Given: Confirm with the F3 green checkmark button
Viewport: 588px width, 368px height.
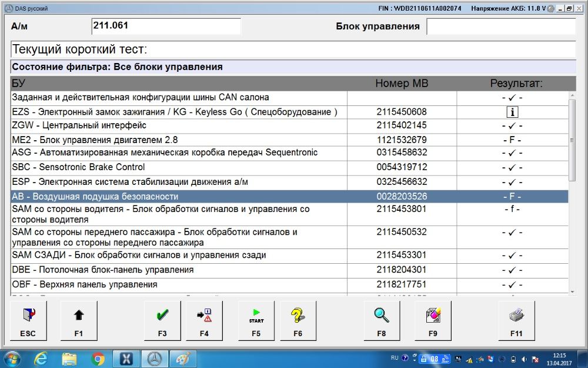Looking at the screenshot, I should [162, 321].
